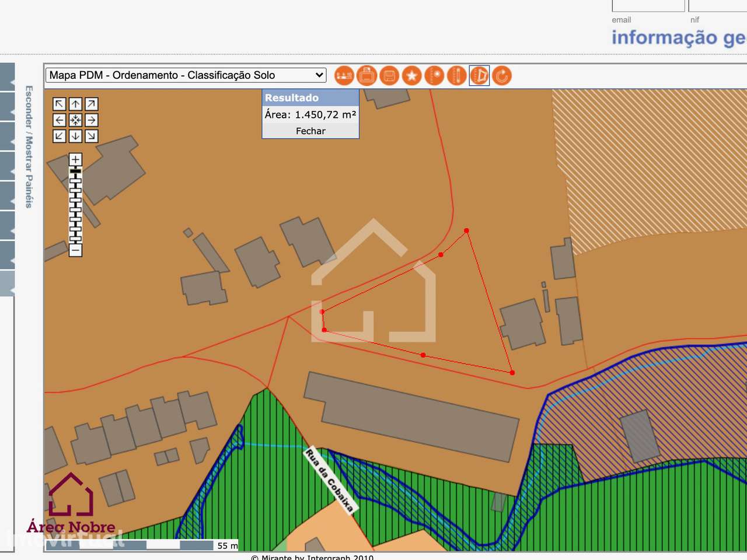
Task: Pan map to the upper-left
Action: pos(60,104)
